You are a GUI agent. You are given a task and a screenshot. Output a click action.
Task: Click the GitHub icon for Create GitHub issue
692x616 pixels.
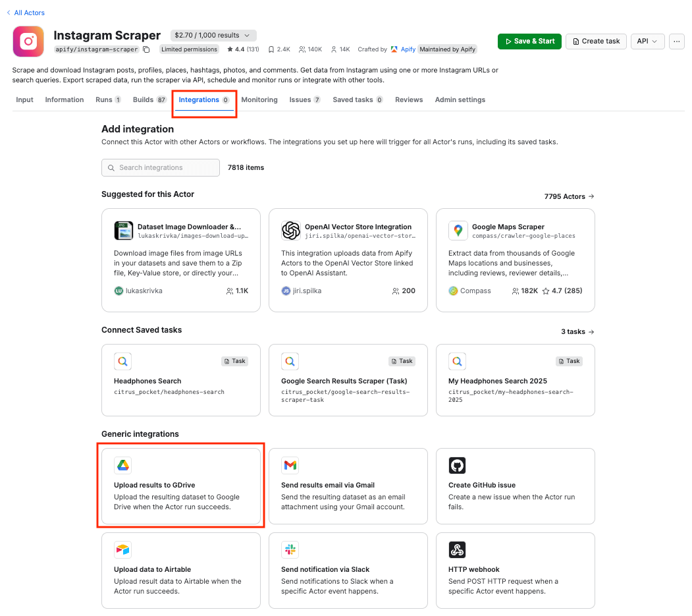(x=458, y=465)
